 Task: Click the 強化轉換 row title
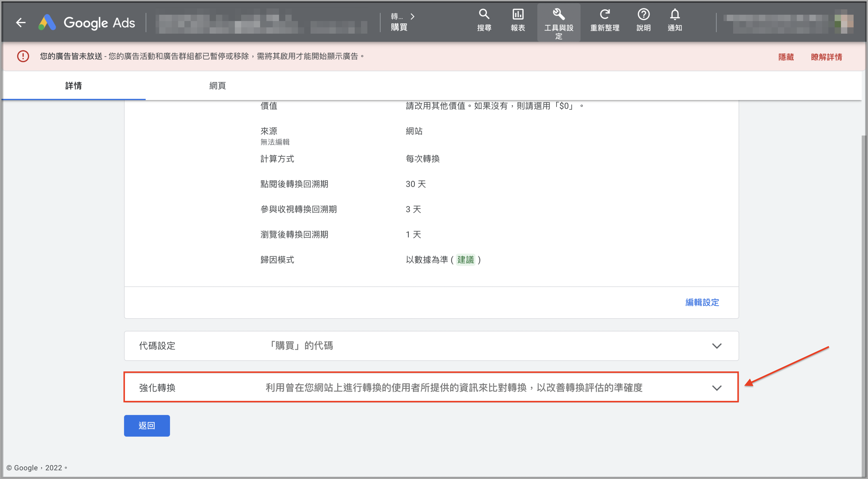[157, 388]
